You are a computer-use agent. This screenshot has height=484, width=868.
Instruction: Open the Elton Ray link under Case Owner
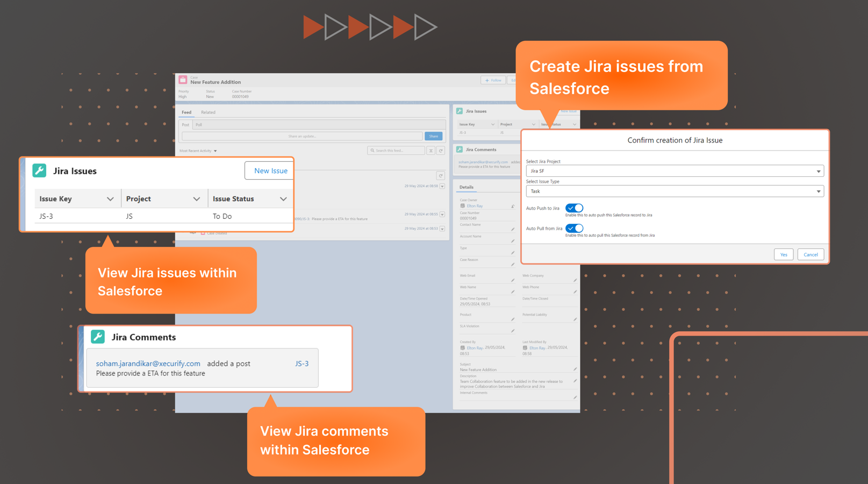tap(475, 206)
